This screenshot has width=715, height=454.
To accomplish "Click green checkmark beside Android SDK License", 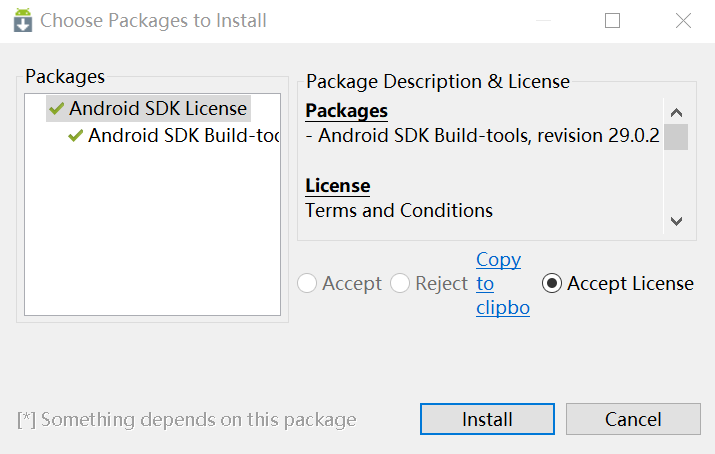I will click(56, 109).
